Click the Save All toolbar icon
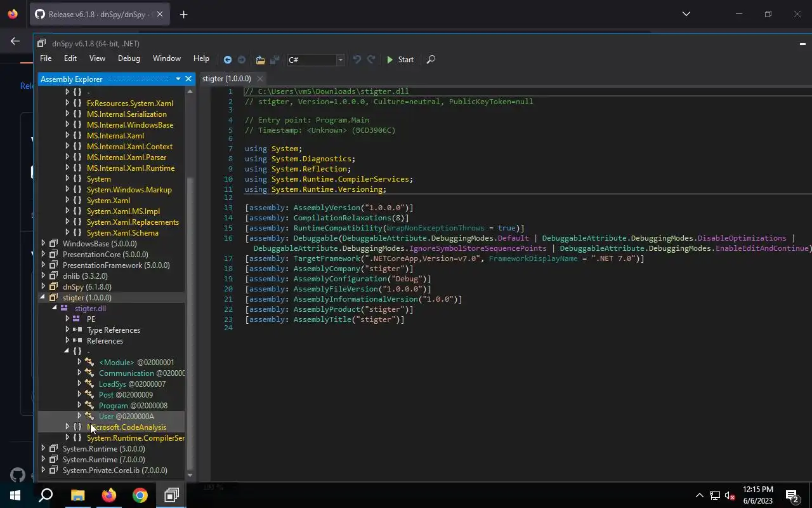 pyautogui.click(x=275, y=60)
